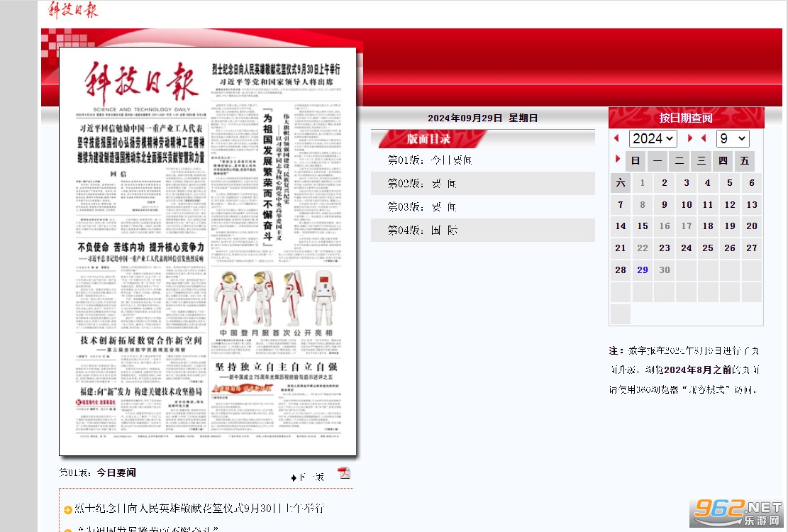Click the orange bullet before 烈士纪念日 headline
The height and width of the screenshot is (532, 788).
(x=68, y=509)
